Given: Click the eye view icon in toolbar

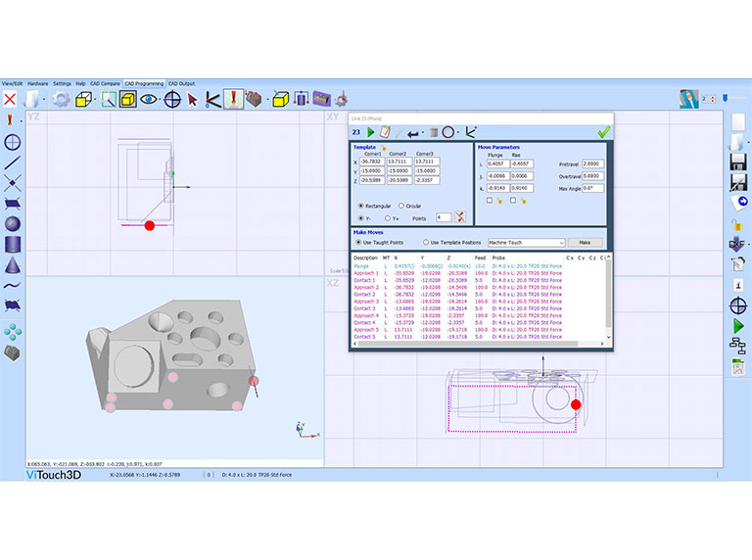Looking at the screenshot, I should pos(149,99).
